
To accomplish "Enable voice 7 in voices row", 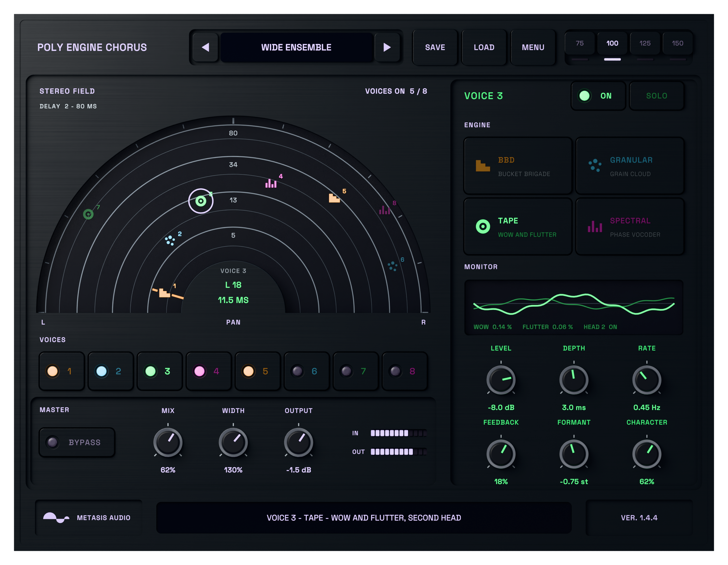I will pos(356,371).
